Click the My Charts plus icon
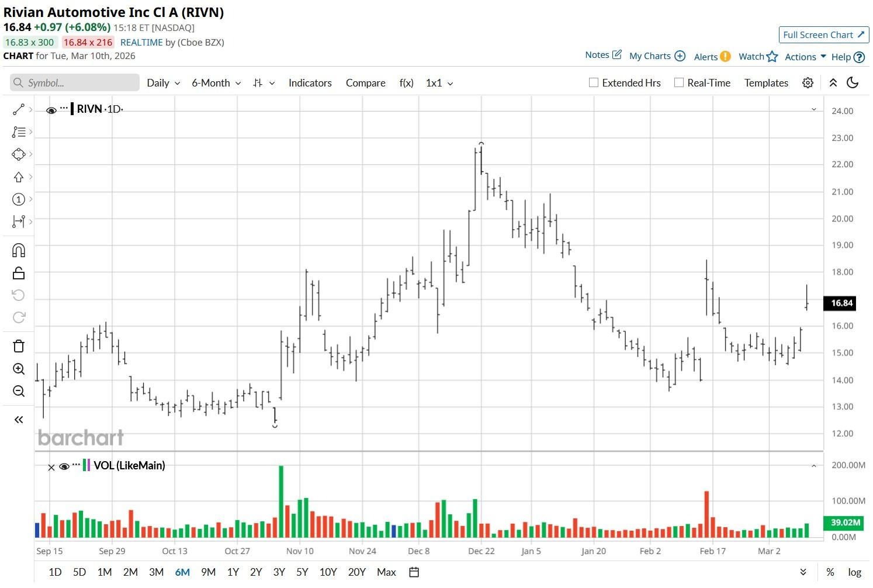The width and height of the screenshot is (873, 588). 680,56
